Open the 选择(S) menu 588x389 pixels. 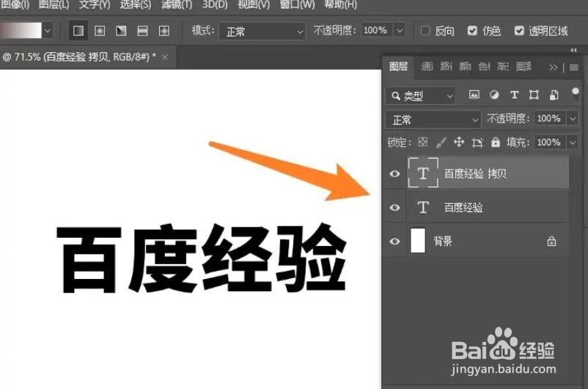(136, 4)
